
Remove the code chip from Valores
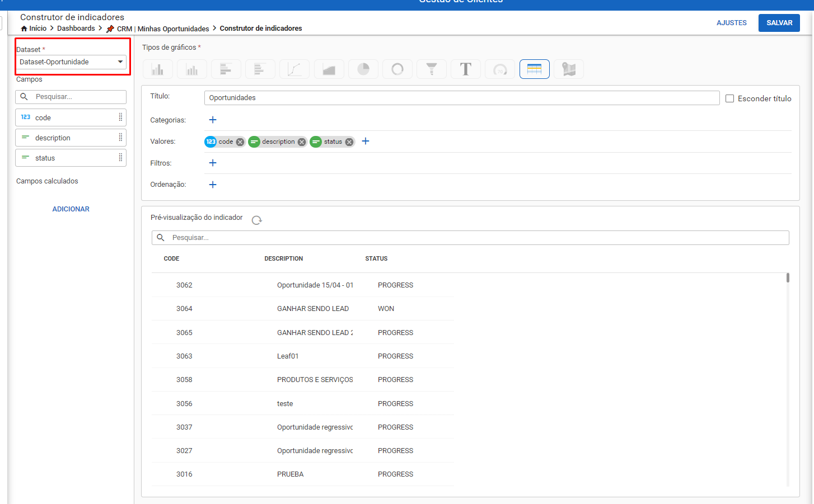coord(240,142)
